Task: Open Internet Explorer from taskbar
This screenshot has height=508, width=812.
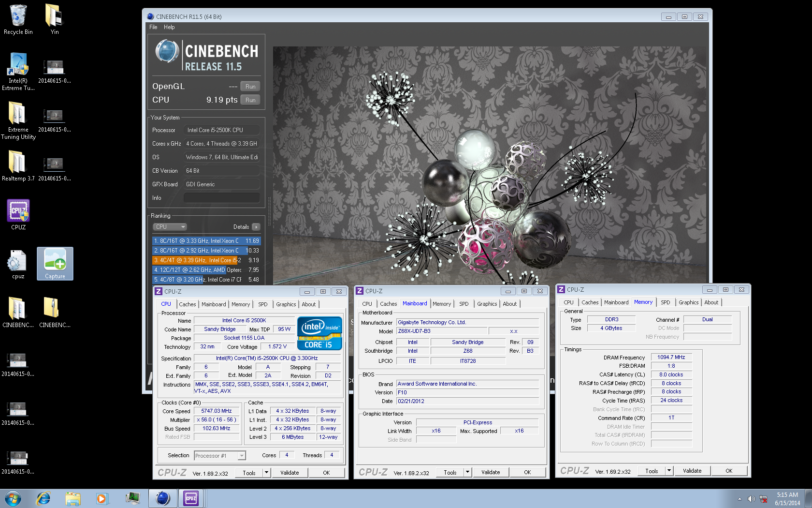Action: pos(43,498)
